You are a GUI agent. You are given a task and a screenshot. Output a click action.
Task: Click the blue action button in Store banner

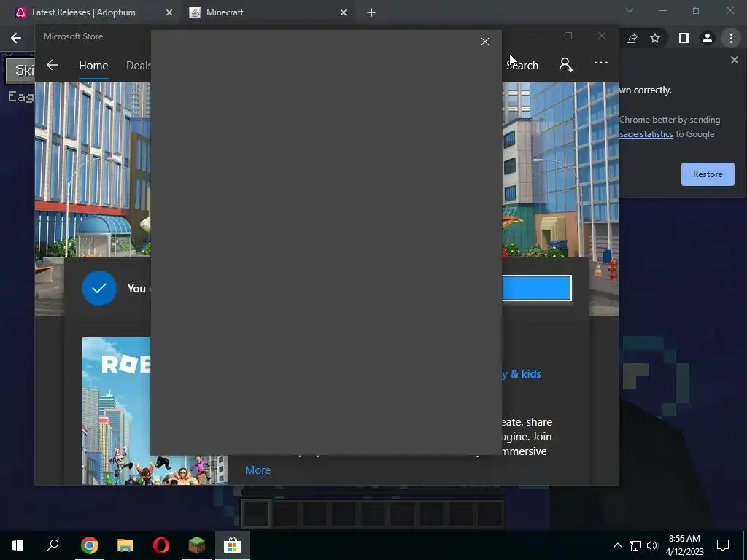tap(536, 288)
